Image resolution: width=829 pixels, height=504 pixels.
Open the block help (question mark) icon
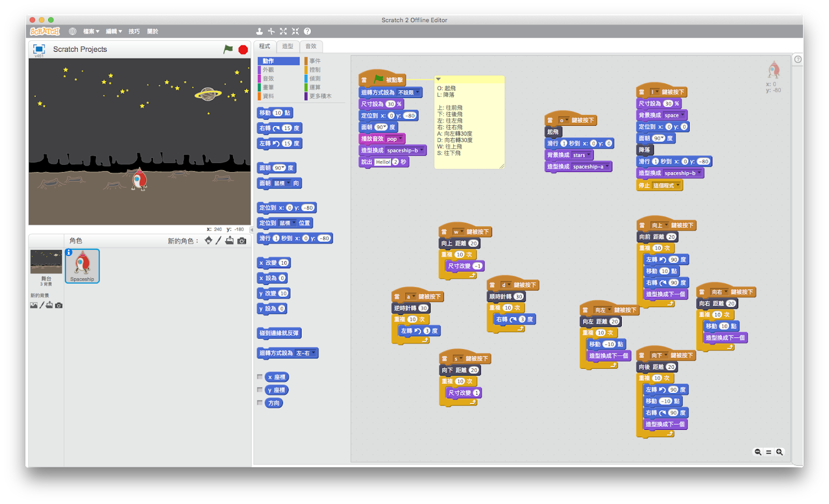307,31
